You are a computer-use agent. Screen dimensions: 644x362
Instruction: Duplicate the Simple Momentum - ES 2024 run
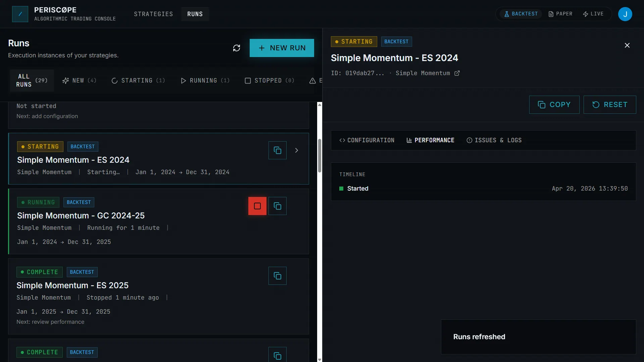pyautogui.click(x=278, y=150)
